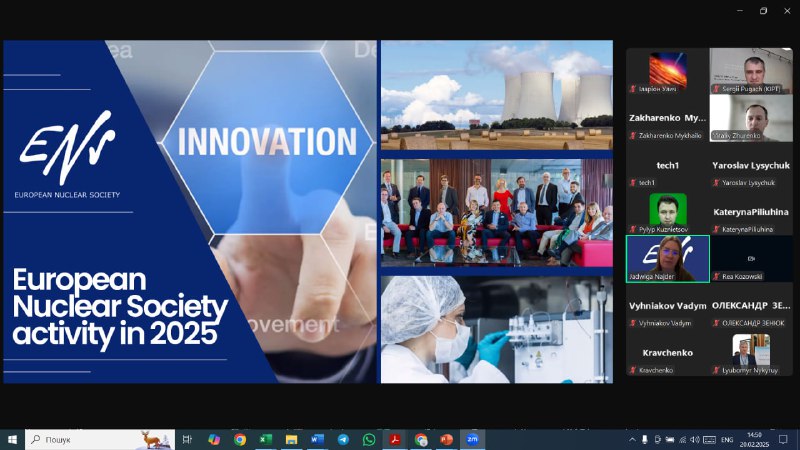Click muted mic beside small Vyhniakov Vadym label

coord(633,323)
